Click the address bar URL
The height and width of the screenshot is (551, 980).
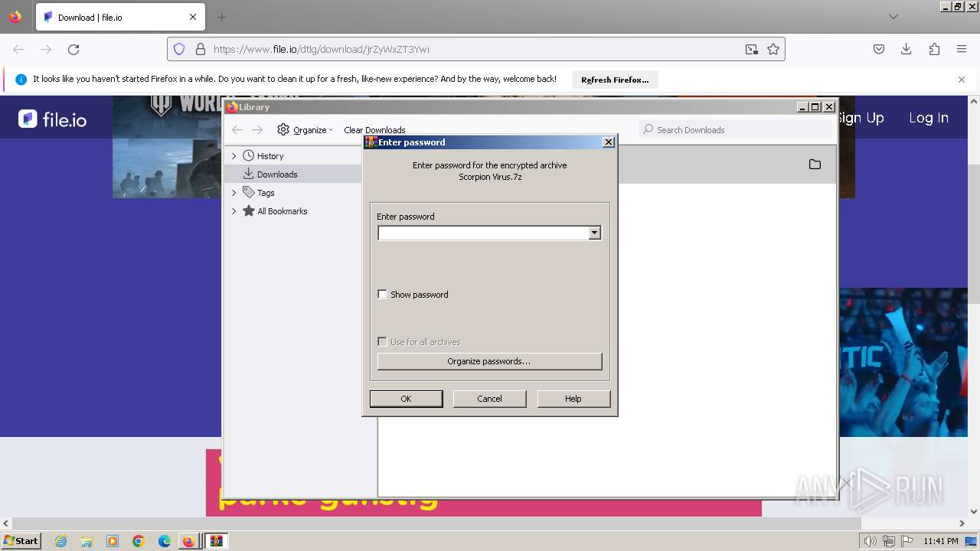tap(322, 49)
